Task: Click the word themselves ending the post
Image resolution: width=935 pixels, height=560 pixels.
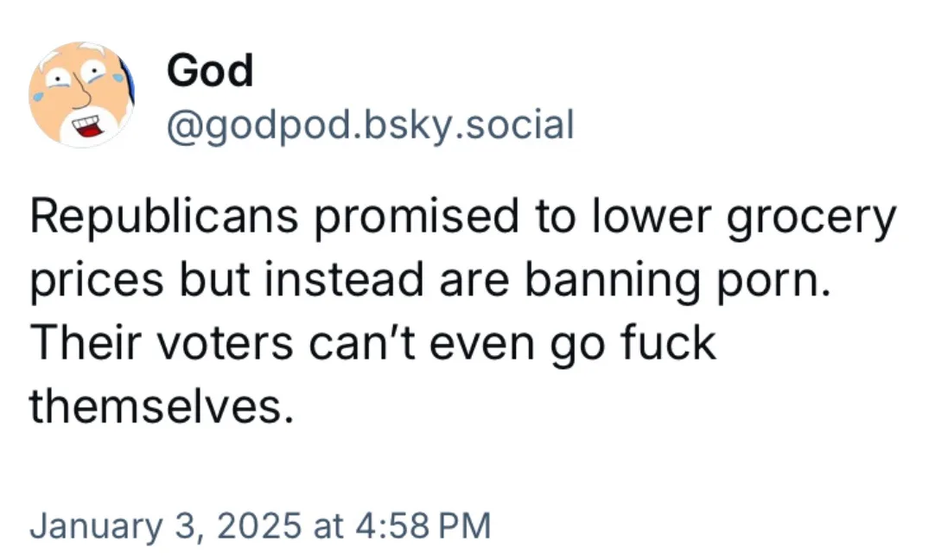Action: click(162, 407)
